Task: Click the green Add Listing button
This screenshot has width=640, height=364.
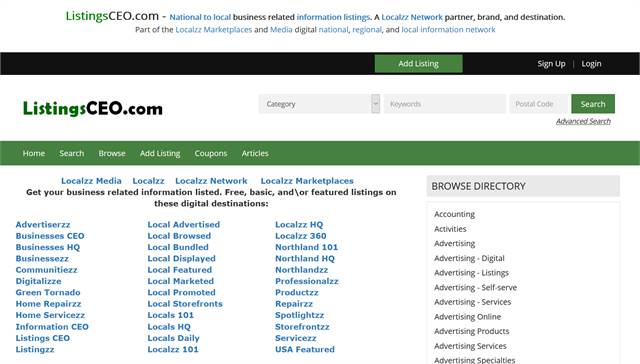Action: click(x=418, y=64)
